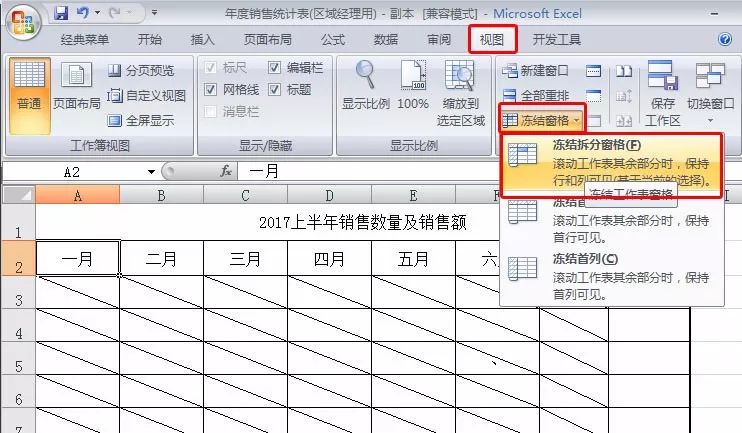Switch to 页面布局 view button
Viewport: 742px width, 433px height.
[x=77, y=86]
